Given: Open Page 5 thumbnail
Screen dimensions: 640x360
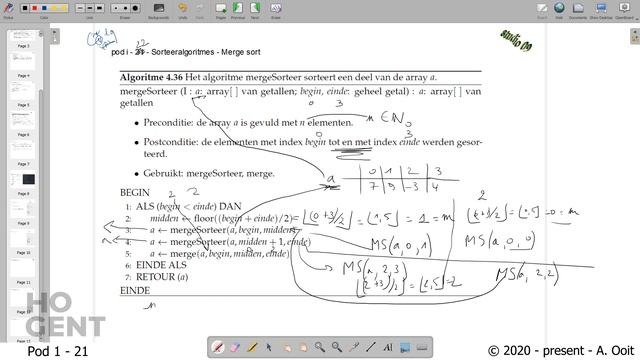Looking at the screenshot, I should tap(23, 91).
